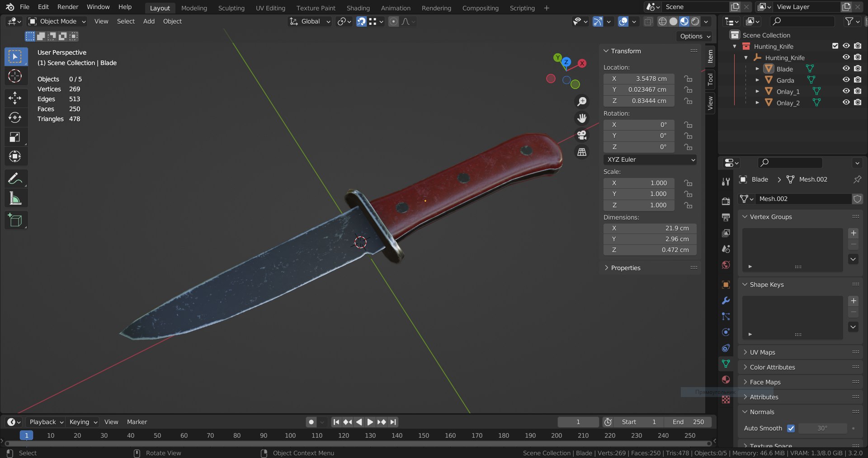Open Render menu in top bar

68,7
